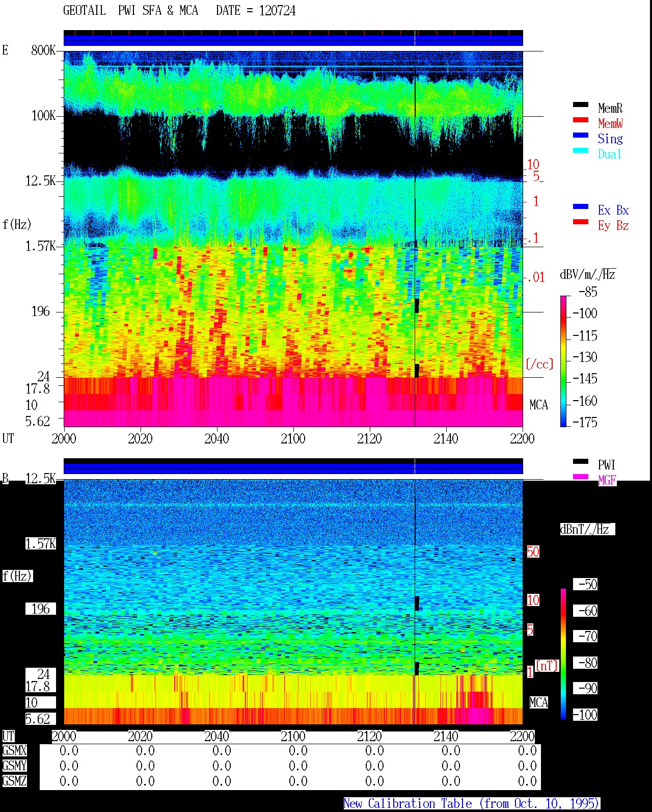Image resolution: width=652 pixels, height=812 pixels.
Task: Click the B panel f(Hz) axis label
Action: tap(17, 576)
